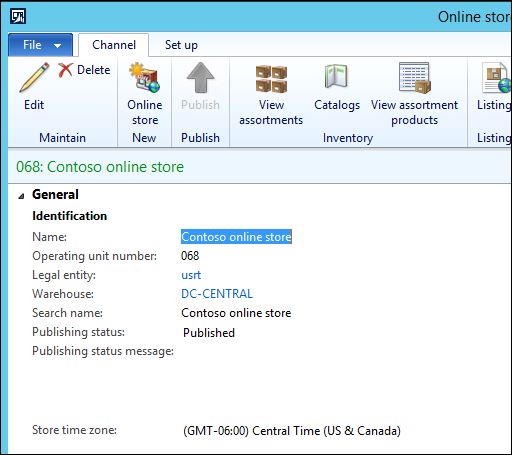Open the usrt legal entity link
Screen dimensions: 512x455
(x=191, y=275)
